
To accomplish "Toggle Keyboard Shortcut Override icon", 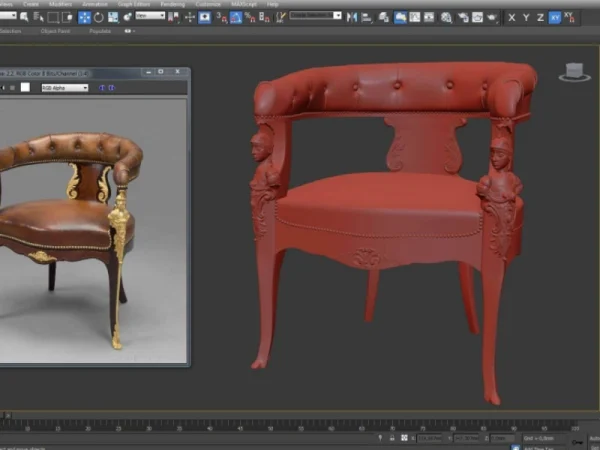I will (x=205, y=17).
